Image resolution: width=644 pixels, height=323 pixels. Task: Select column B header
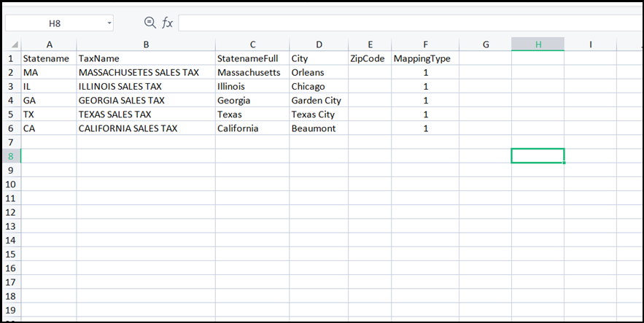[x=146, y=44]
